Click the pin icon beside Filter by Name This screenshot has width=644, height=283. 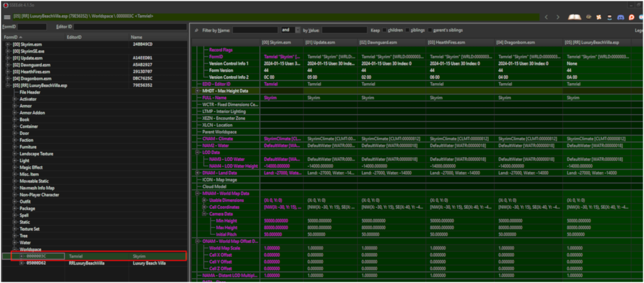click(x=196, y=30)
